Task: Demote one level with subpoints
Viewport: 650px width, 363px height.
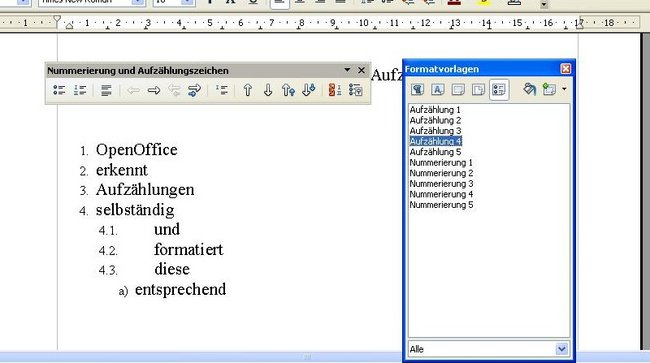Action: pyautogui.click(x=194, y=90)
